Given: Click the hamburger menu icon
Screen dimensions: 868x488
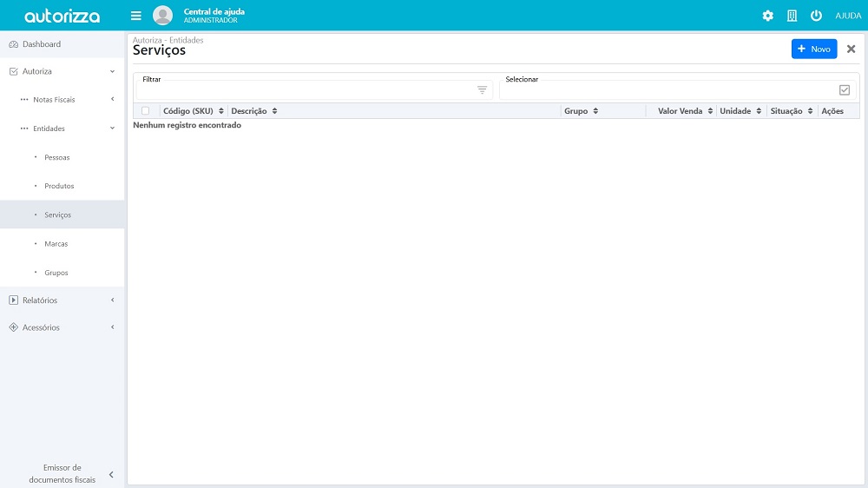Looking at the screenshot, I should pyautogui.click(x=136, y=16).
